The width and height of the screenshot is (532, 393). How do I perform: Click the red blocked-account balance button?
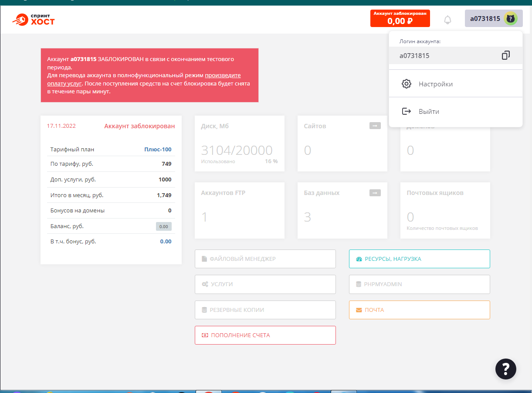[x=400, y=18]
